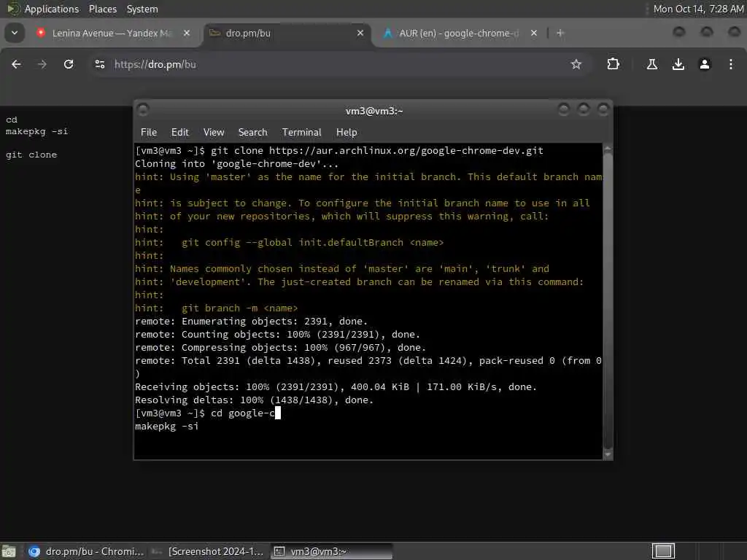Click 'cd' text on web page
747x560 pixels.
pyautogui.click(x=12, y=120)
